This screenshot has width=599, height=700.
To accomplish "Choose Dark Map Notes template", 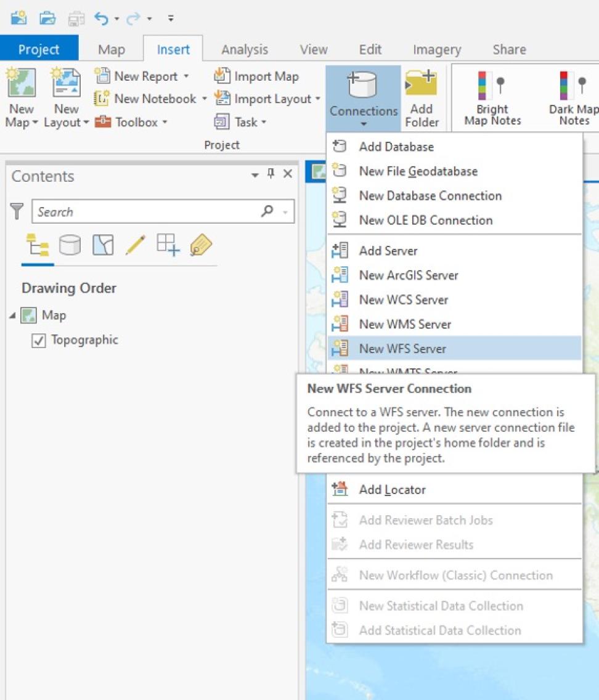I will point(574,98).
